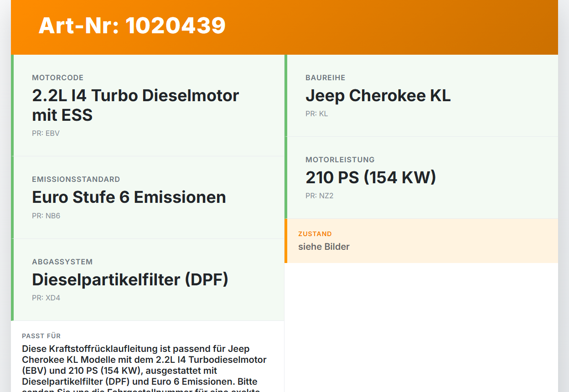This screenshot has width=569, height=392.
Task: Select 210 PS (154 KW) value
Action: [x=371, y=178]
